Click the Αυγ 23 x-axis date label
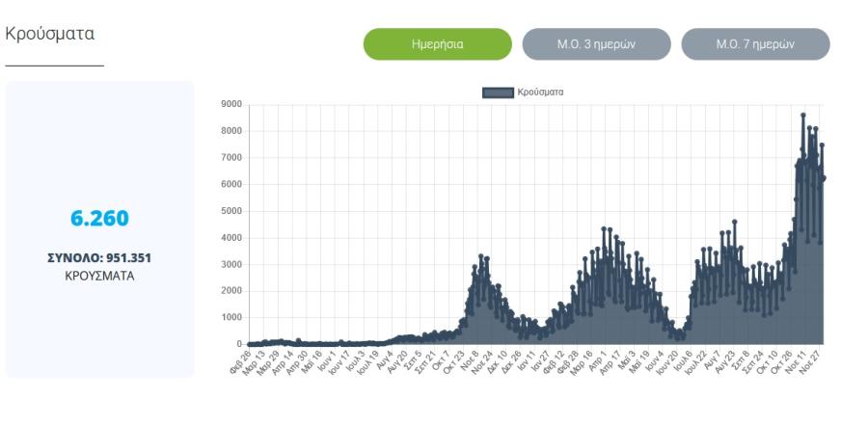This screenshot has width=868, height=425. (x=724, y=360)
